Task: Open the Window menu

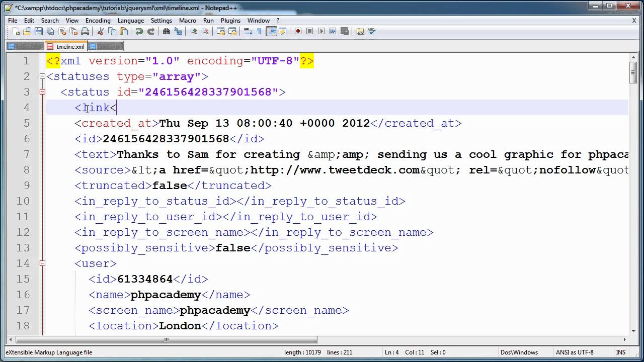Action: 259,21
